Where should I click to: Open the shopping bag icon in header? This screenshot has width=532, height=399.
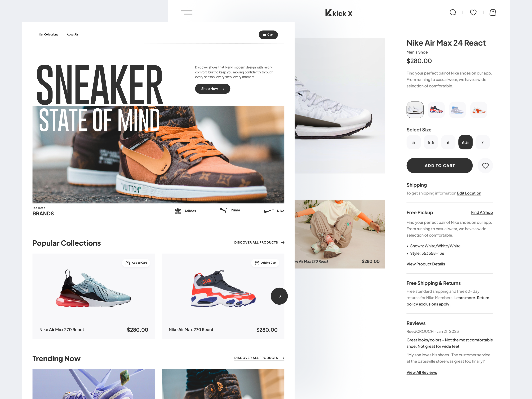493,12
